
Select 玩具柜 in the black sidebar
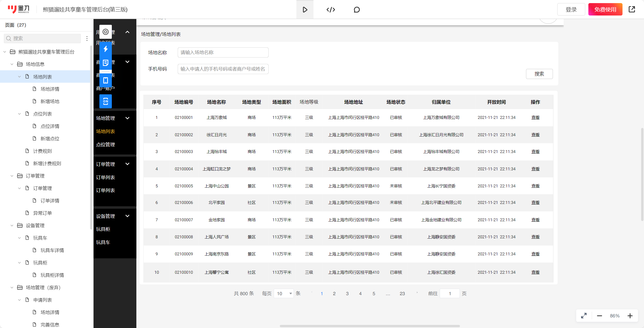(x=103, y=229)
